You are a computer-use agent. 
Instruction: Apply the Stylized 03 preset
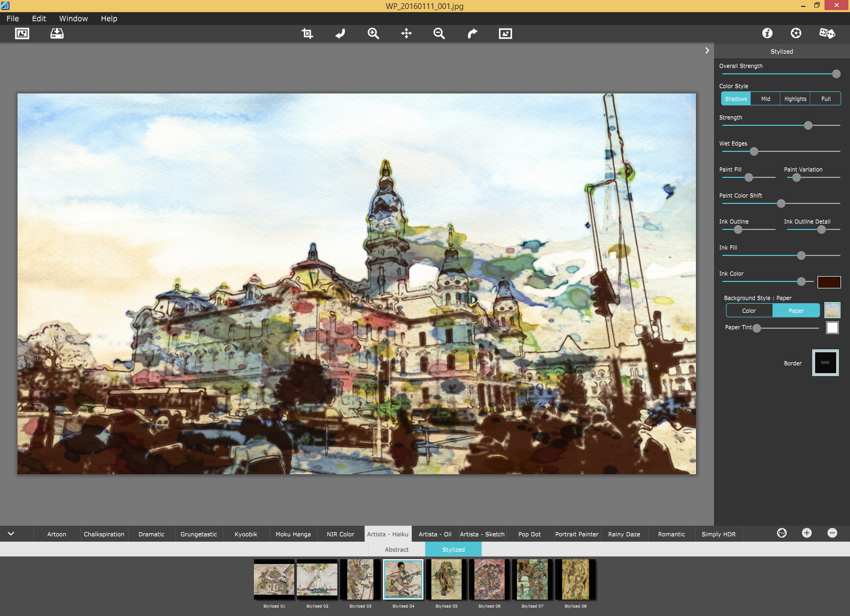click(x=360, y=579)
